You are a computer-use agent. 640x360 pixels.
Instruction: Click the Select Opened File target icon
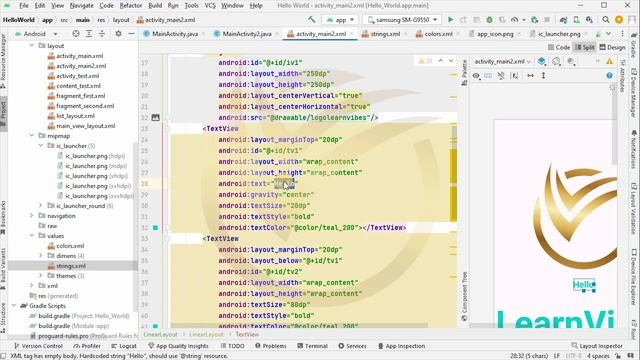(76, 34)
